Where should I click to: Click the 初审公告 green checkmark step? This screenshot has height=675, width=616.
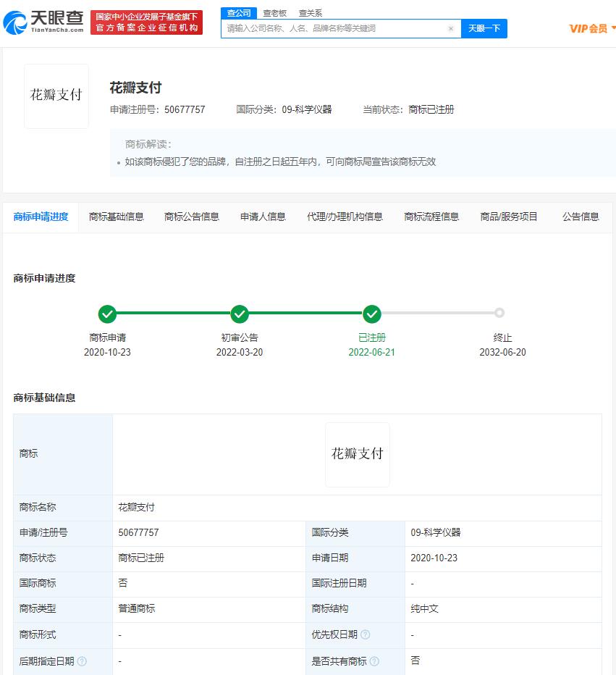point(240,314)
